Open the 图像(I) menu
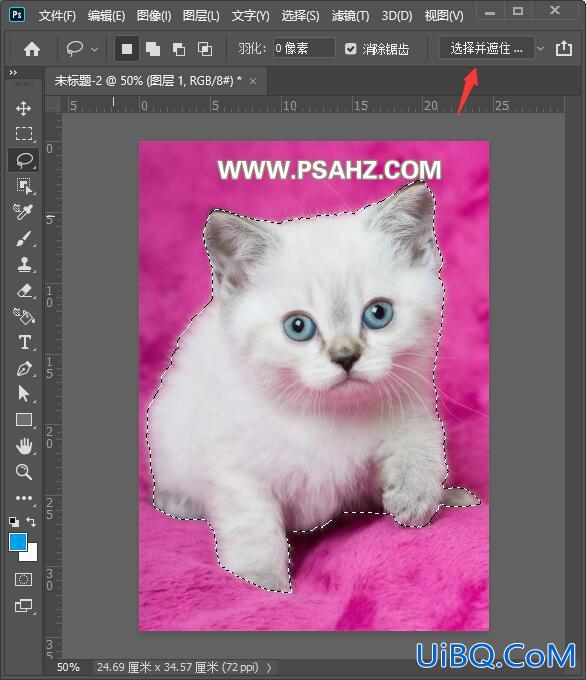This screenshot has width=586, height=680. click(x=154, y=16)
